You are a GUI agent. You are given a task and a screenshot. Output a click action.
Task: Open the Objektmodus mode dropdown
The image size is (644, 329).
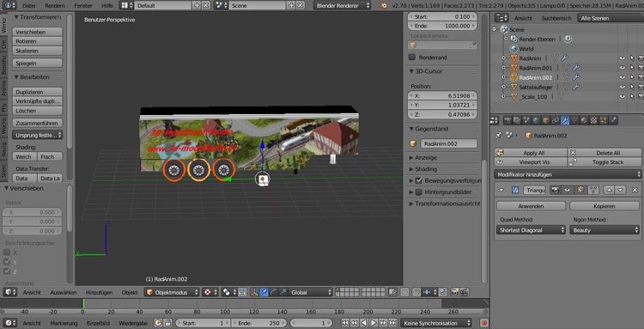point(172,292)
